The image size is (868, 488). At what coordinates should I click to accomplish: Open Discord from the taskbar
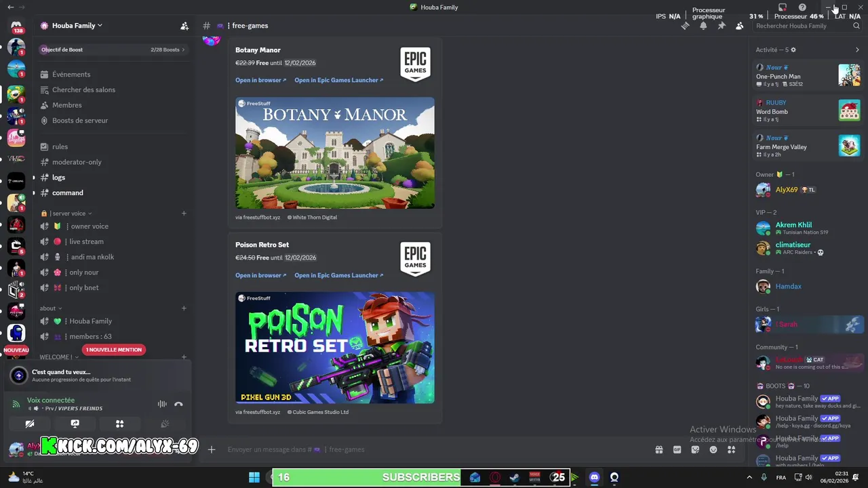pos(594,477)
